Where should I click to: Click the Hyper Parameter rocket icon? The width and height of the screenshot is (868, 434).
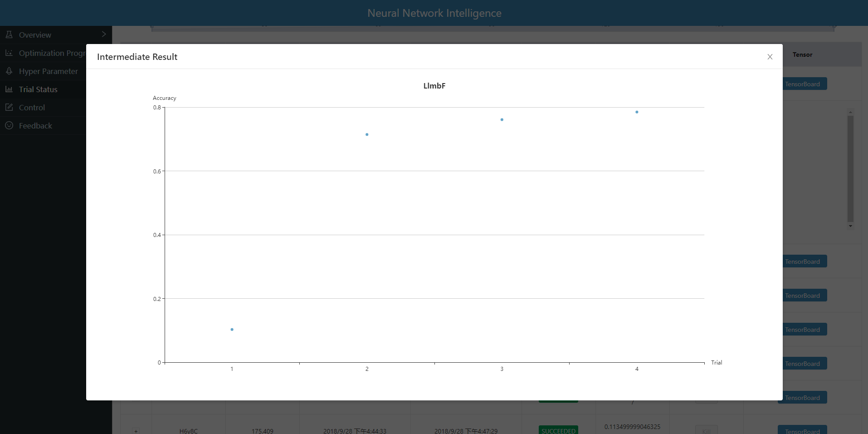pyautogui.click(x=9, y=71)
